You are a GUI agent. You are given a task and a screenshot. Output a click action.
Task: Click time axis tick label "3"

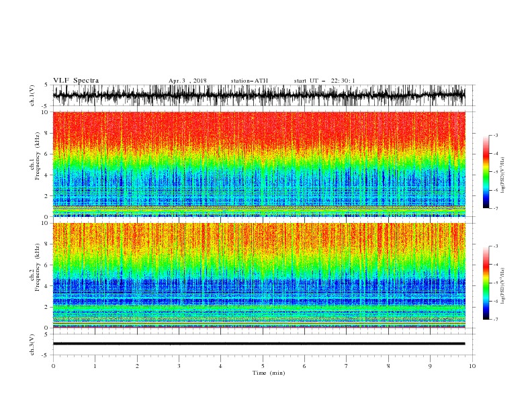click(x=179, y=366)
